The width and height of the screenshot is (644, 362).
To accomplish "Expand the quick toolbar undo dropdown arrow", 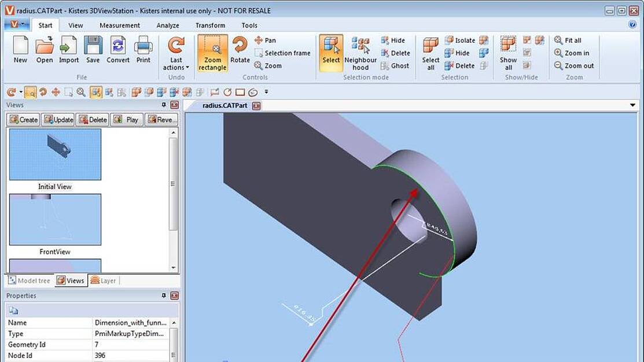I will coord(20,92).
